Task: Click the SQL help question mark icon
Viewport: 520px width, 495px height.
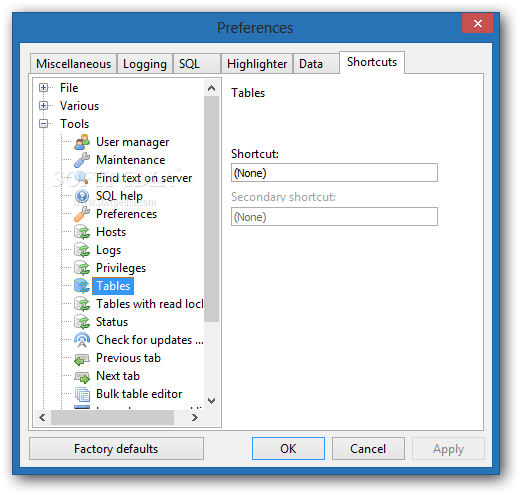Action: (x=82, y=196)
